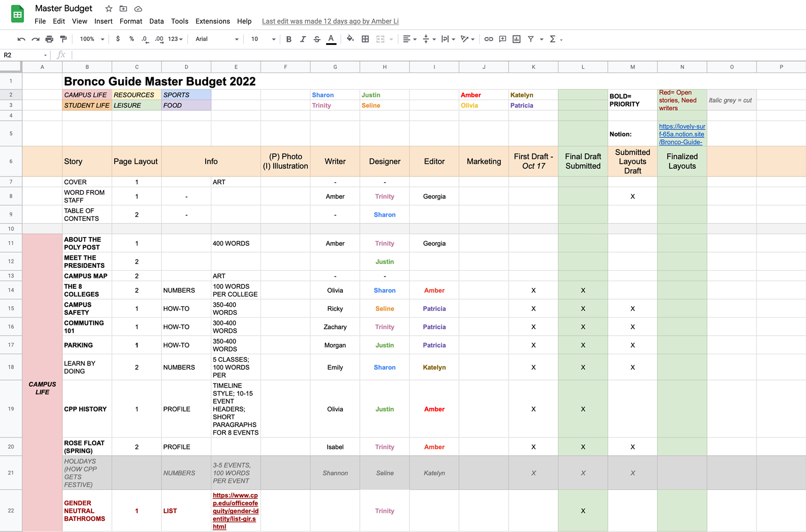Open the Help menu

coord(244,21)
